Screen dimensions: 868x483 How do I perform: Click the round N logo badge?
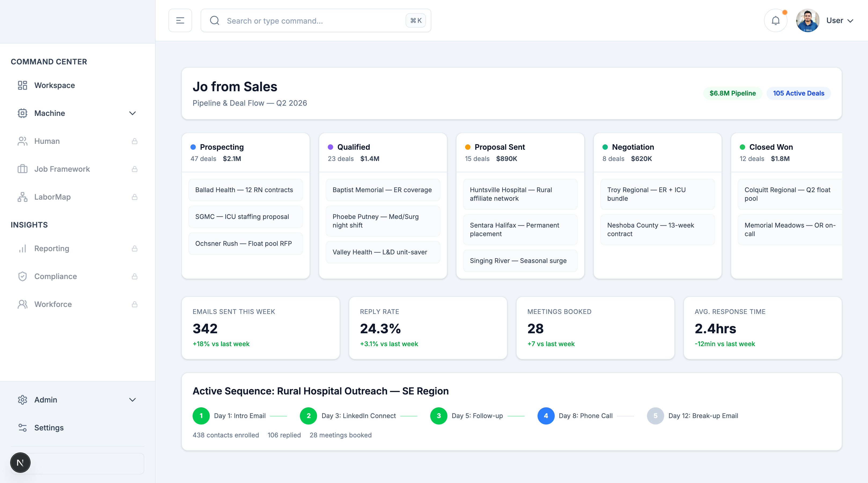pos(20,462)
